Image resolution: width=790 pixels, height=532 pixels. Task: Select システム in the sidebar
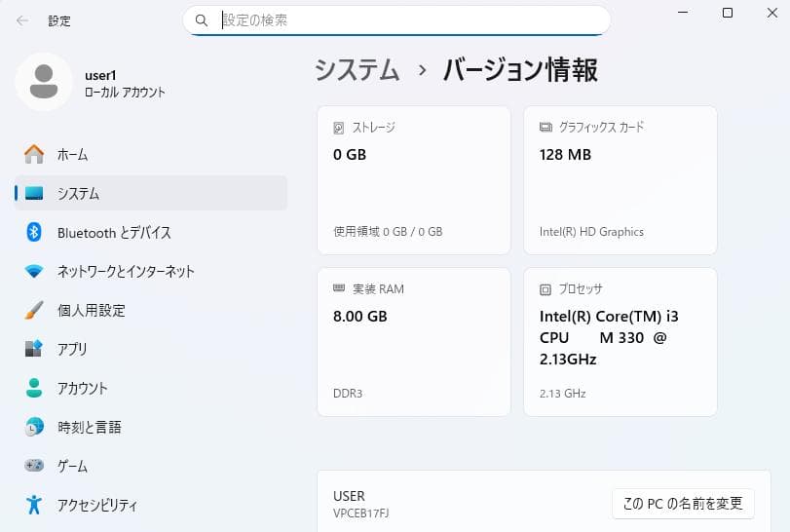(x=151, y=193)
